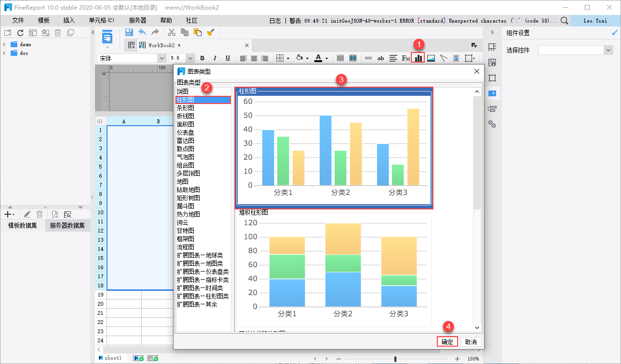
Task: Toggle bold formatting
Action: pyautogui.click(x=202, y=58)
